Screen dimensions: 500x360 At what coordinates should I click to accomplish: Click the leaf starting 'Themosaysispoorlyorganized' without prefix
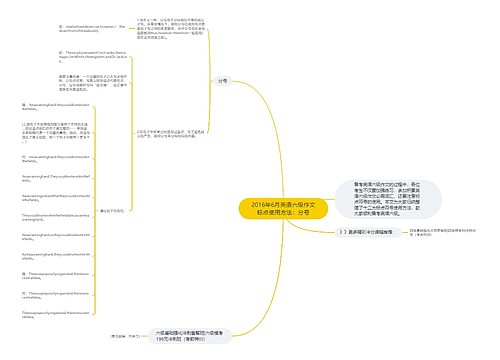click(56, 315)
